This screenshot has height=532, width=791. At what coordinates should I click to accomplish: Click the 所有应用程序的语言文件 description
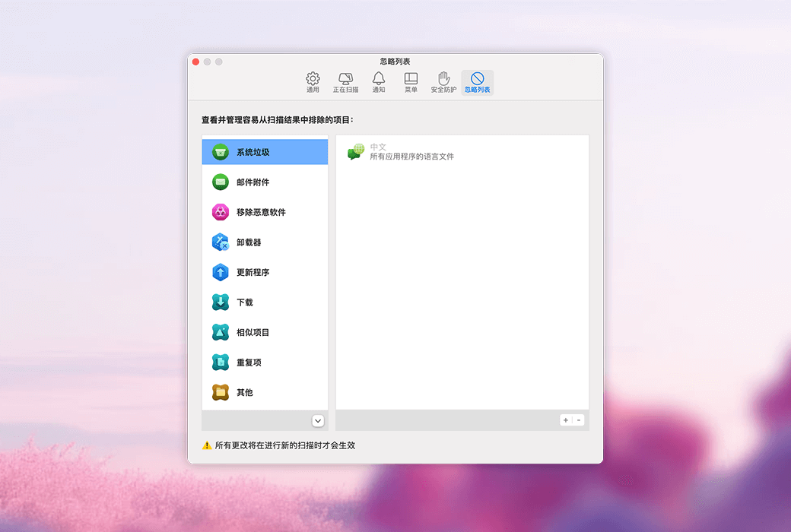pyautogui.click(x=411, y=157)
